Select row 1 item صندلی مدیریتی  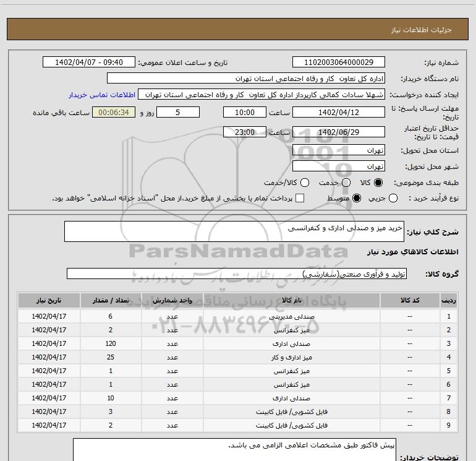click(291, 317)
